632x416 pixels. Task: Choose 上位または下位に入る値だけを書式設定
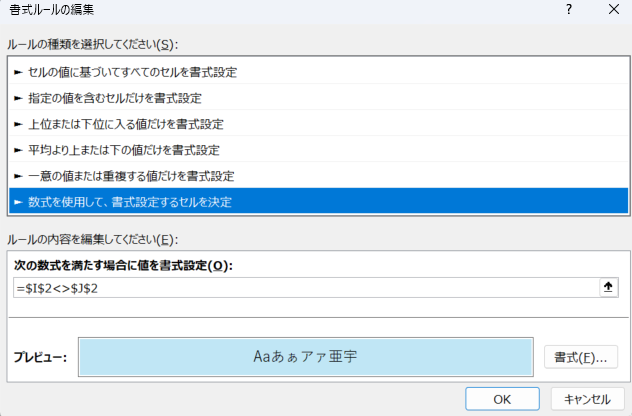pos(126,124)
